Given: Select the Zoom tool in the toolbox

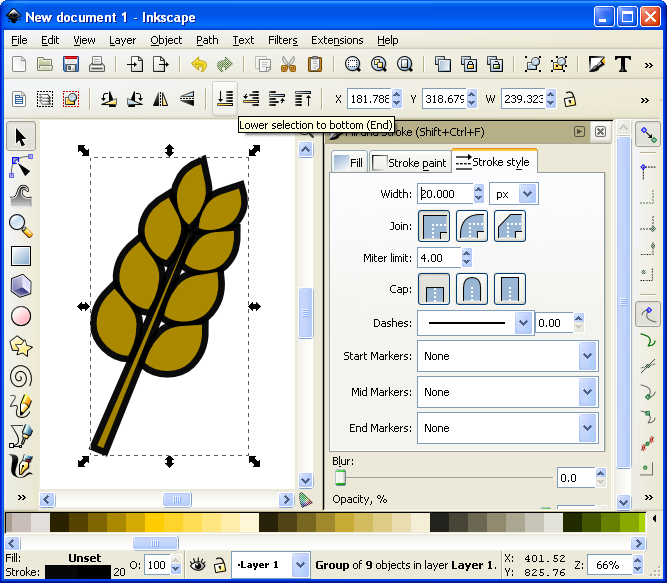Looking at the screenshot, I should click(20, 225).
